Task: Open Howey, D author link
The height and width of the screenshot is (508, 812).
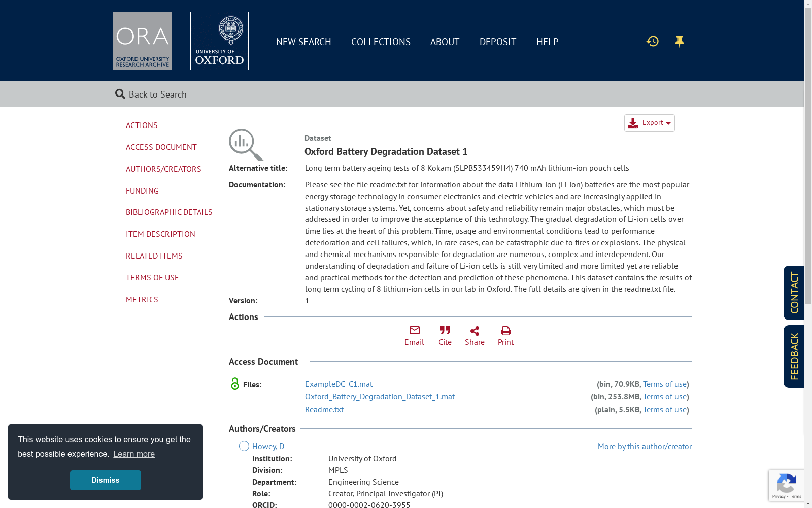Action: (268, 446)
